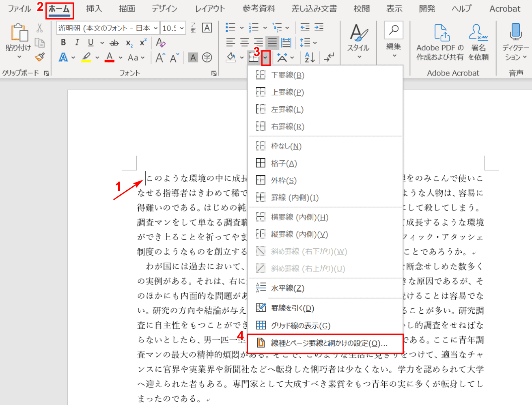
Task: Select 下罫線(B) menu item
Action: (325, 75)
